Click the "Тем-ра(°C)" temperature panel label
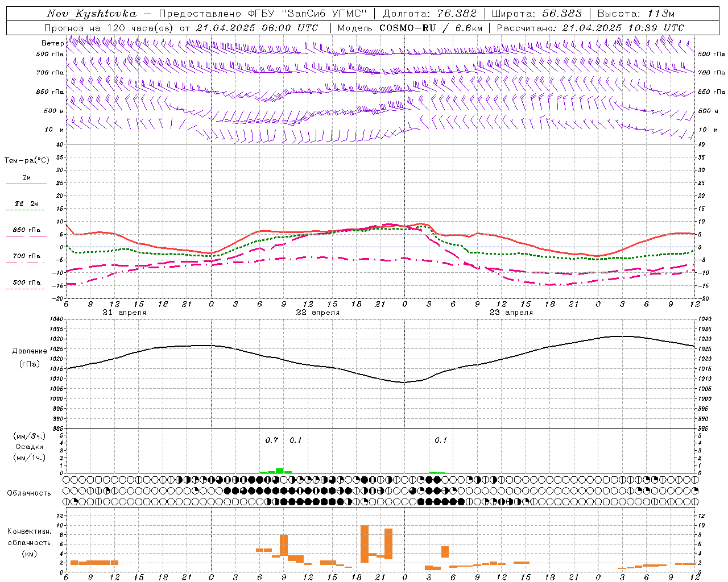 27,161
